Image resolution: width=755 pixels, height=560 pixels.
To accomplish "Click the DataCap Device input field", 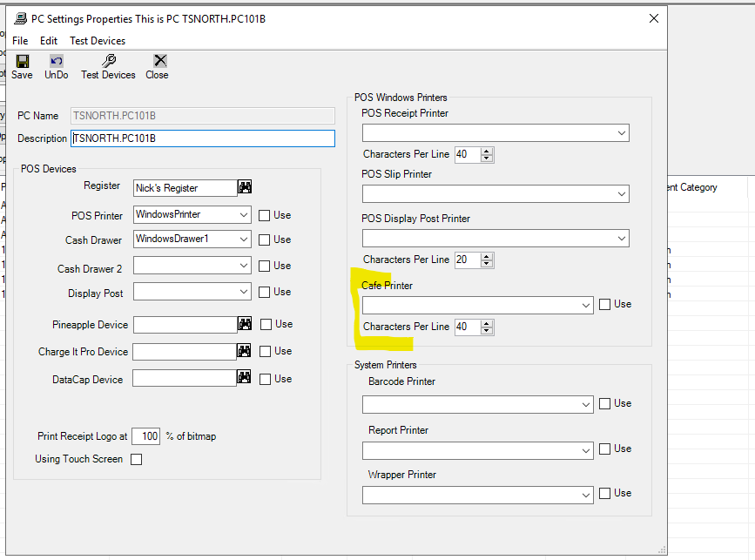I will point(185,378).
